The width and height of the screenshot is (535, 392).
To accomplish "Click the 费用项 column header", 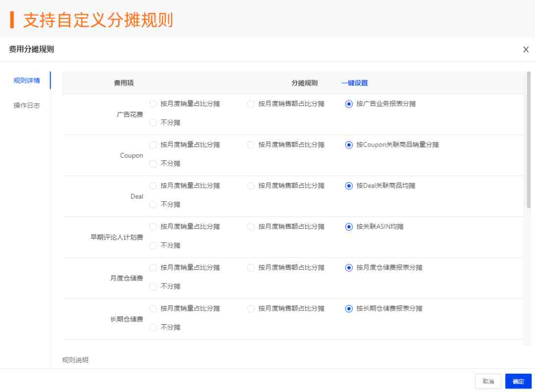I will pos(123,83).
